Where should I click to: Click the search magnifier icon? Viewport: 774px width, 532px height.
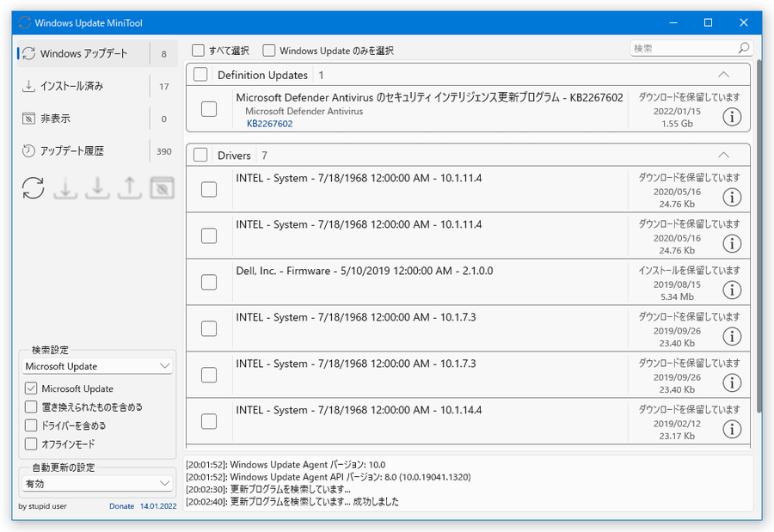[743, 48]
